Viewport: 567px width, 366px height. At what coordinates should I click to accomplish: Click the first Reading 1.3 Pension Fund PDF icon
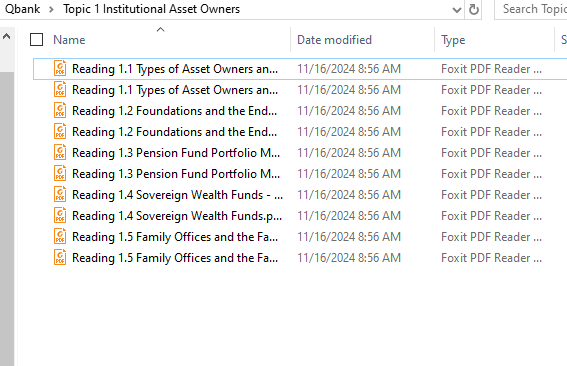tap(60, 152)
